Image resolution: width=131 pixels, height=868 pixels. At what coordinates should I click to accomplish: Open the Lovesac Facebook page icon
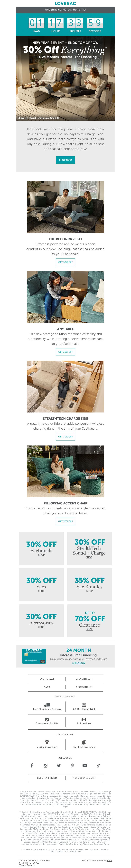[32, 765]
